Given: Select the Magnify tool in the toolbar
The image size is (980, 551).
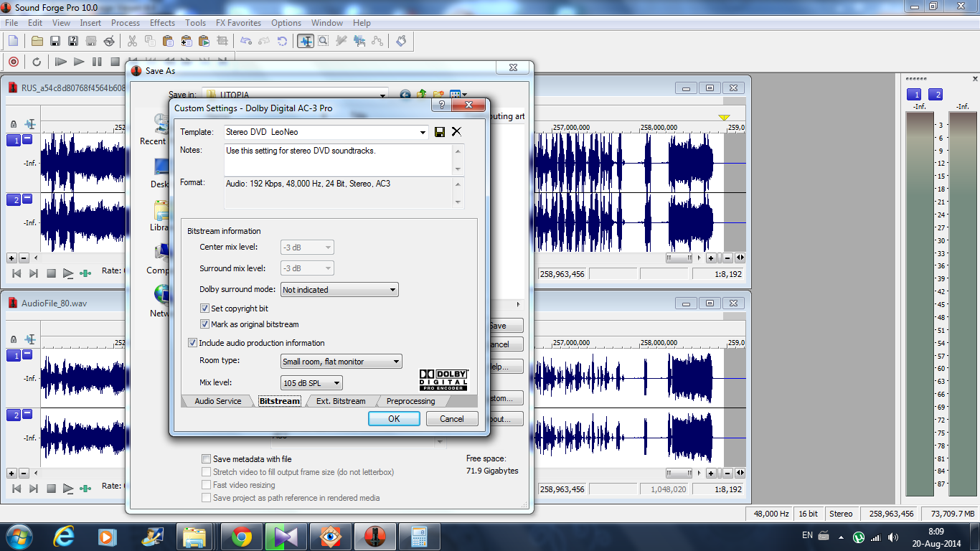Looking at the screenshot, I should [324, 41].
